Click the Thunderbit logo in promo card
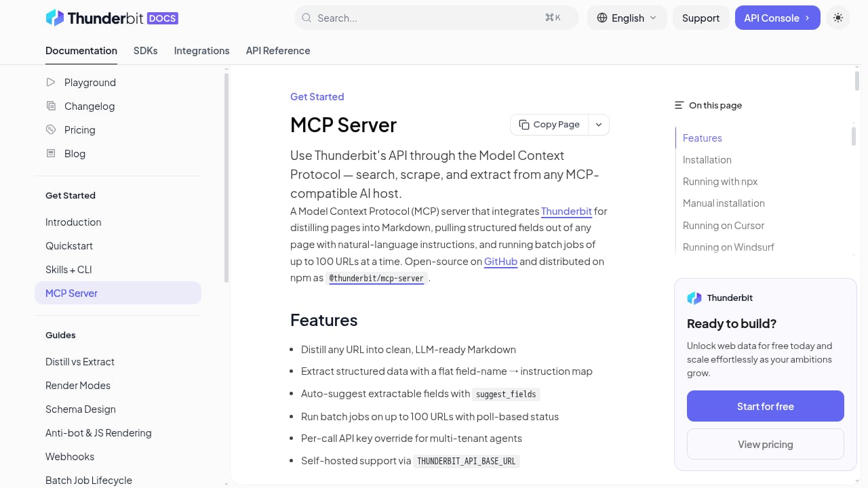 coord(694,298)
